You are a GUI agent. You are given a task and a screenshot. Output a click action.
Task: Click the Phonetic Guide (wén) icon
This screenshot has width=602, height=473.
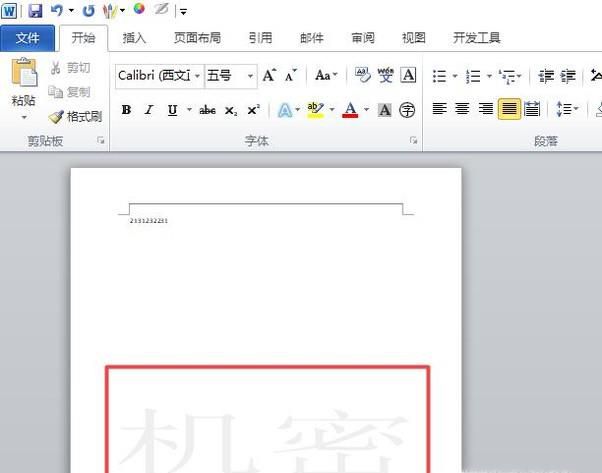[385, 75]
